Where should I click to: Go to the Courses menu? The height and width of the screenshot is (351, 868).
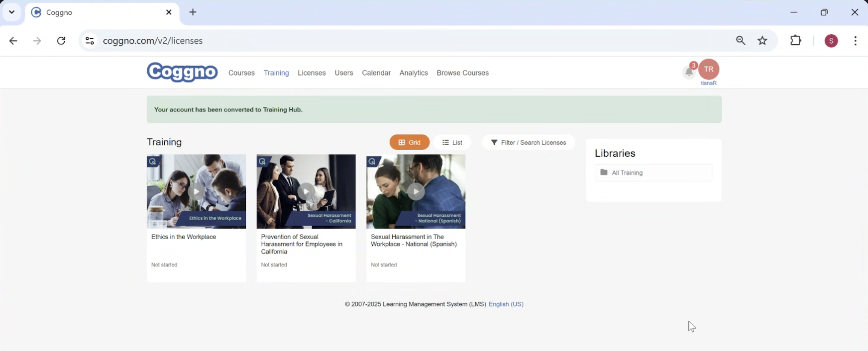click(241, 73)
